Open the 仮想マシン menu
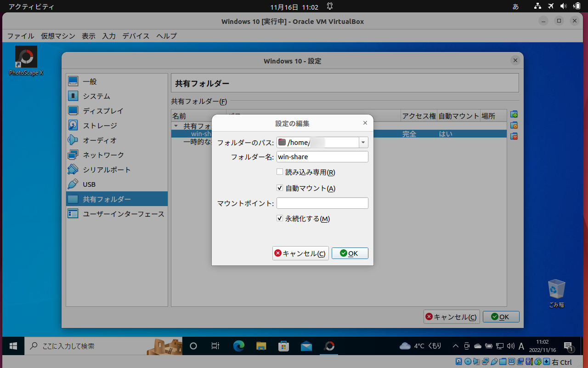Image resolution: width=588 pixels, height=368 pixels. click(57, 36)
